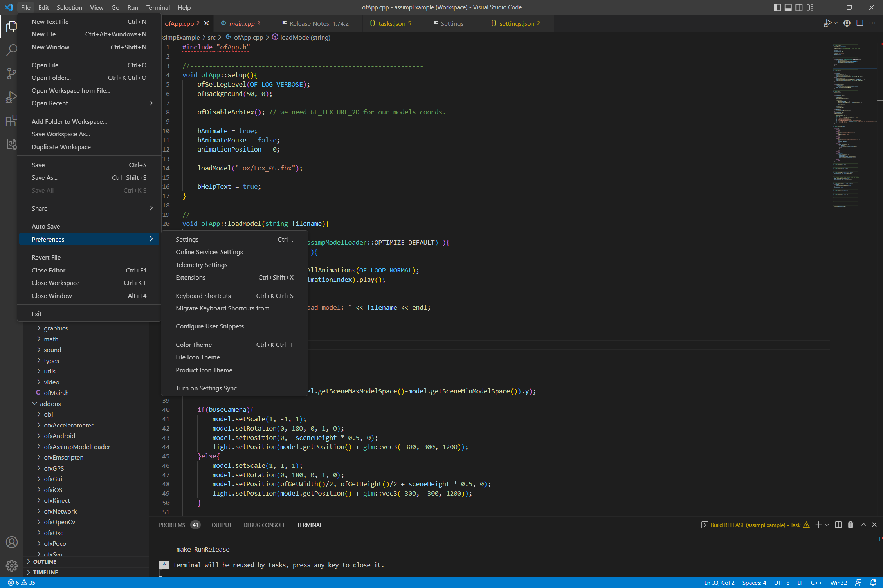Select Color Theme from the Preferences submenu
This screenshot has width=883, height=588.
coord(194,345)
